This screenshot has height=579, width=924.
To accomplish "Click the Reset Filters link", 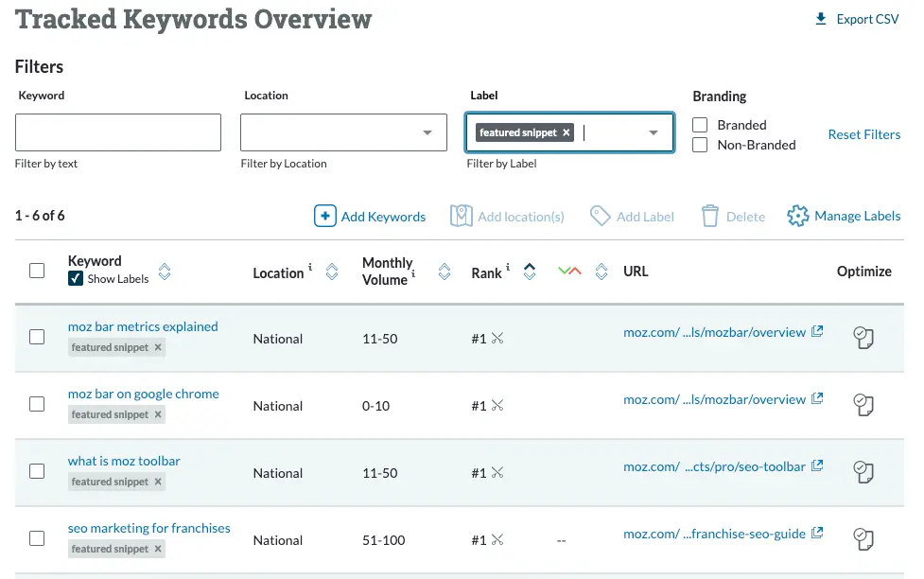I will (x=863, y=134).
